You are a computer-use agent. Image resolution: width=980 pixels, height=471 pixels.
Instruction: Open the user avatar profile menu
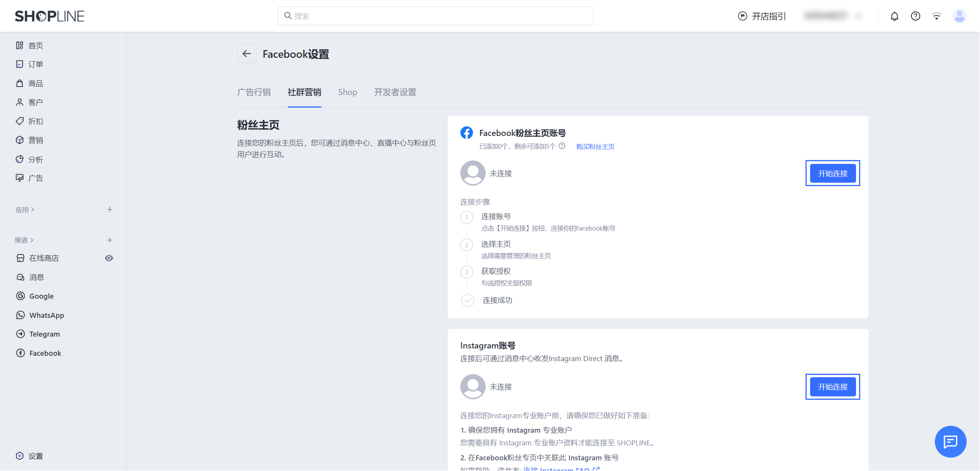coord(960,16)
